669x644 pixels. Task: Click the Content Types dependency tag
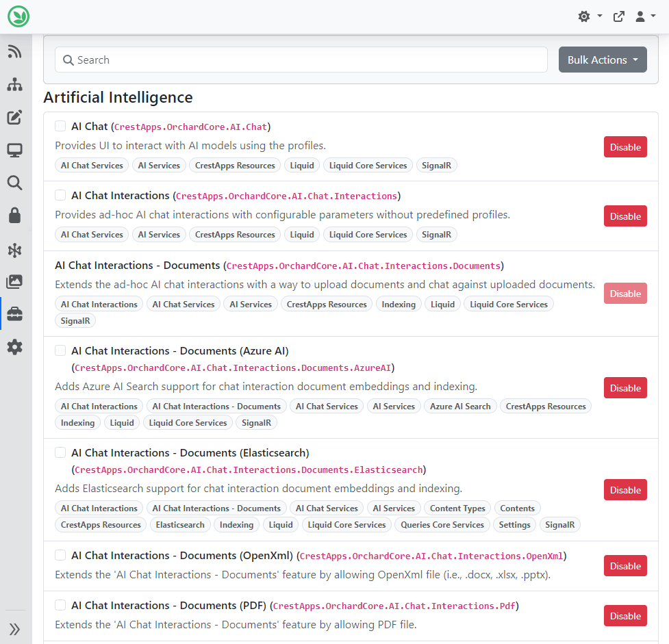(457, 508)
